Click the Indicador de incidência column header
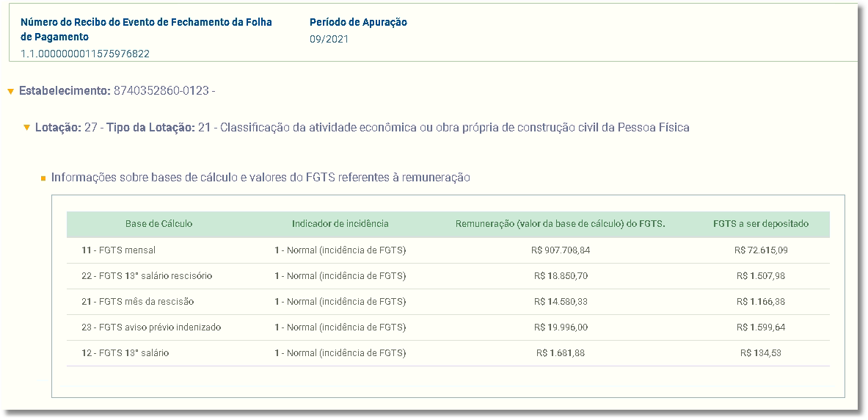 (x=340, y=224)
